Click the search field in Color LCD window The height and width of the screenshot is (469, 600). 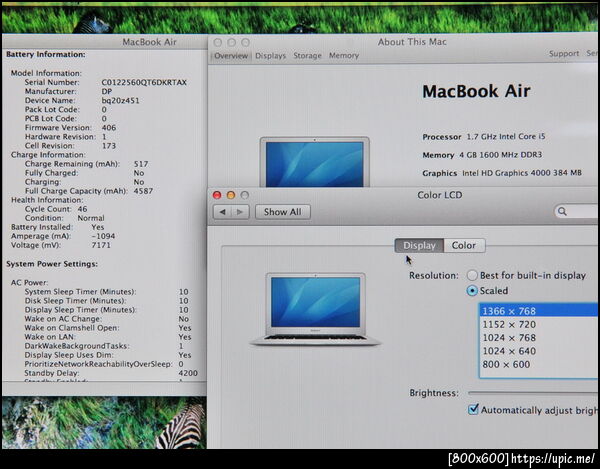[576, 212]
